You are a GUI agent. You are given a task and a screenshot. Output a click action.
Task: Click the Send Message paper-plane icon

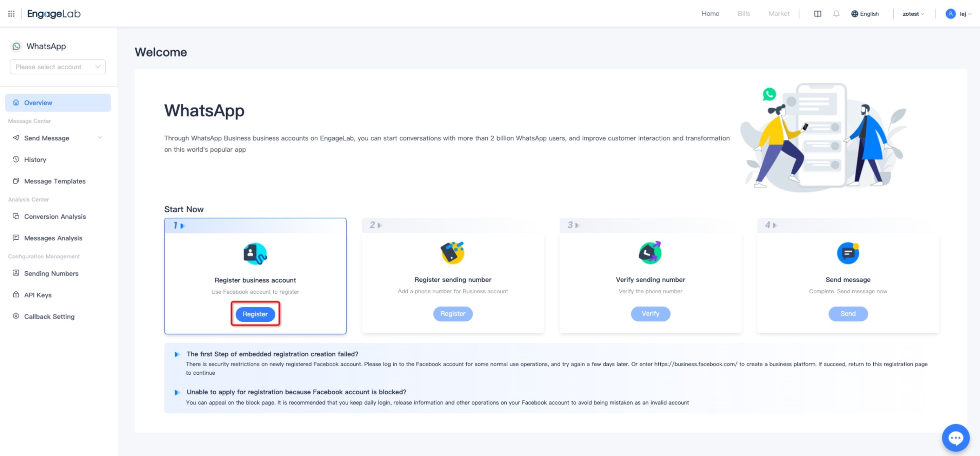16,138
